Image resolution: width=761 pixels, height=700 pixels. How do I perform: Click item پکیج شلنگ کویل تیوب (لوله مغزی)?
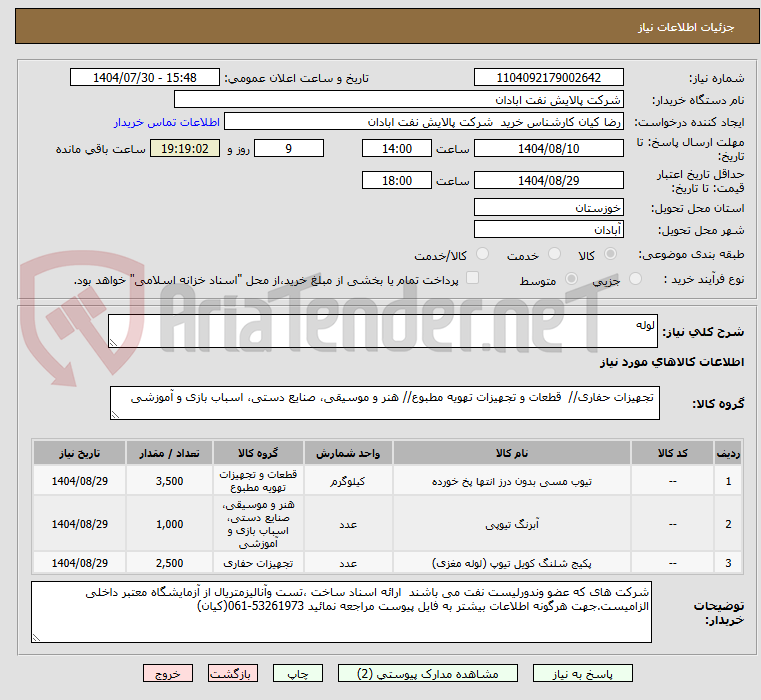click(x=512, y=563)
